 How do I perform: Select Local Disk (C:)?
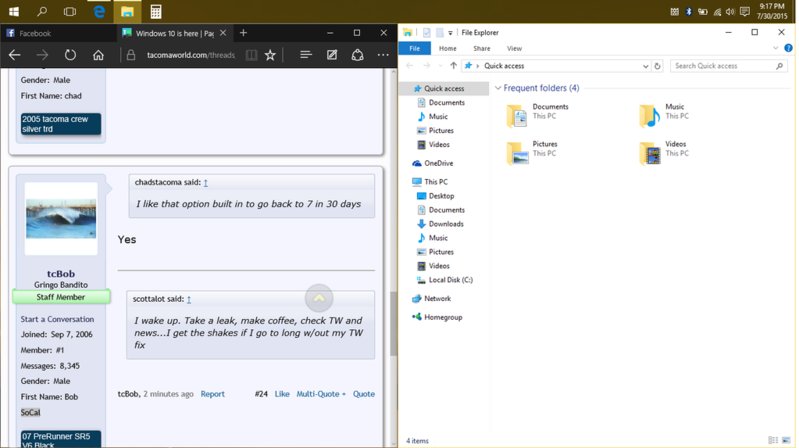click(x=450, y=280)
